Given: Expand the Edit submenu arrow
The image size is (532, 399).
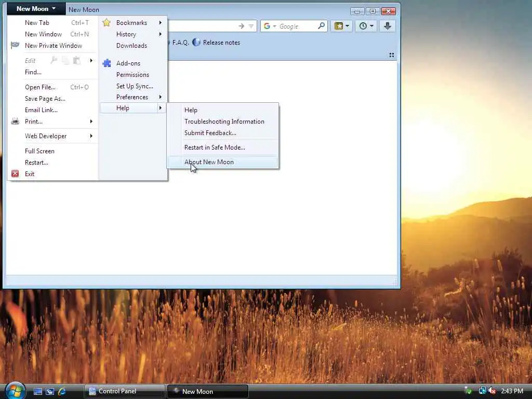Looking at the screenshot, I should 91,60.
